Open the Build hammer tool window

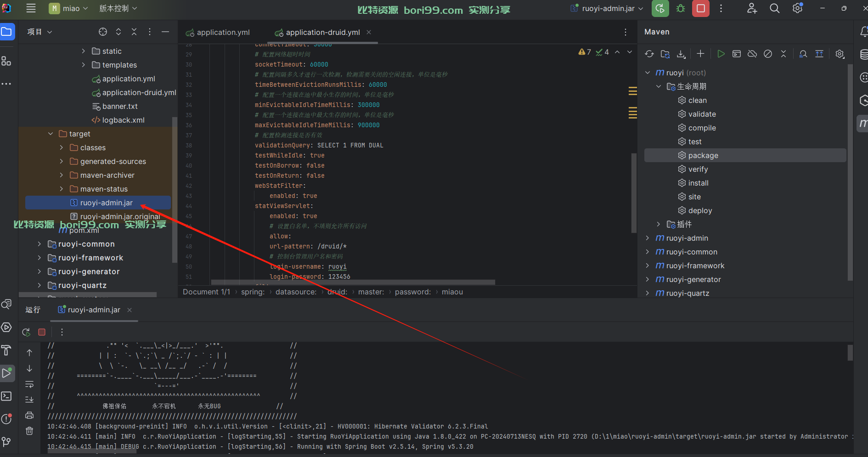[x=6, y=350]
